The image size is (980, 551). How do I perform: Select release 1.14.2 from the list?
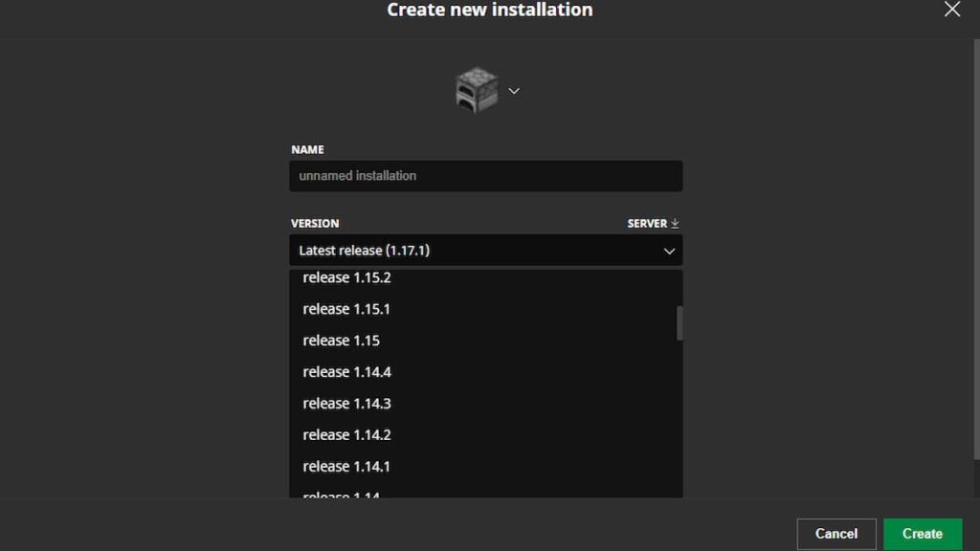(x=346, y=434)
